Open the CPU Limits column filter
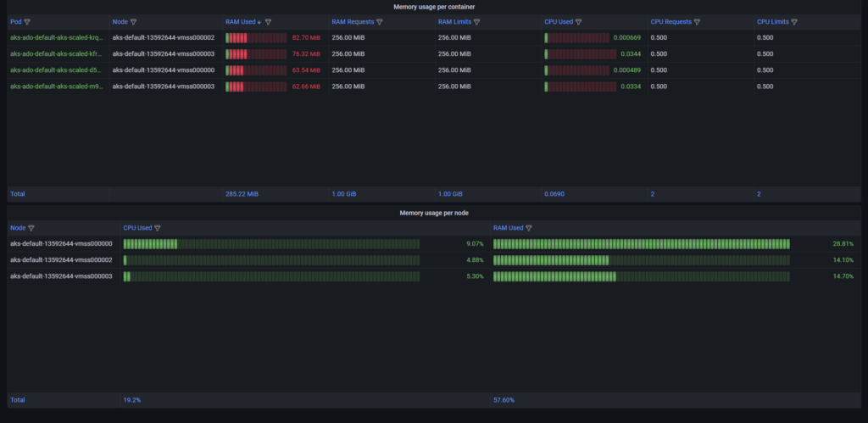 tap(794, 22)
